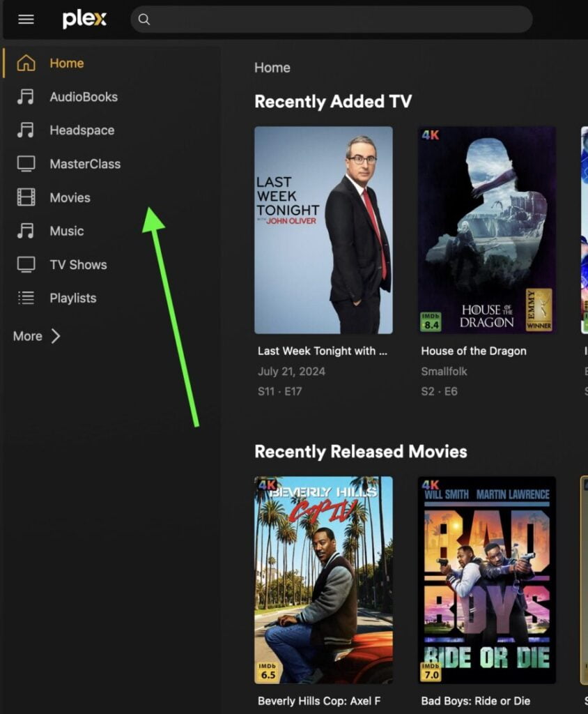
Task: Open Bad Boys: Ride or Die poster
Action: (486, 580)
